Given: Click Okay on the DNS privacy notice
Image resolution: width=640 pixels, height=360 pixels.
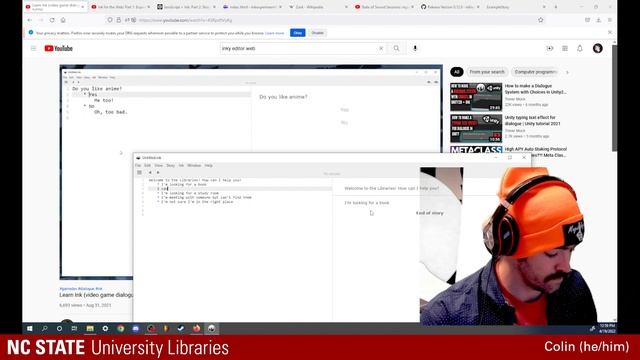Looking at the screenshot, I should pyautogui.click(x=298, y=33).
